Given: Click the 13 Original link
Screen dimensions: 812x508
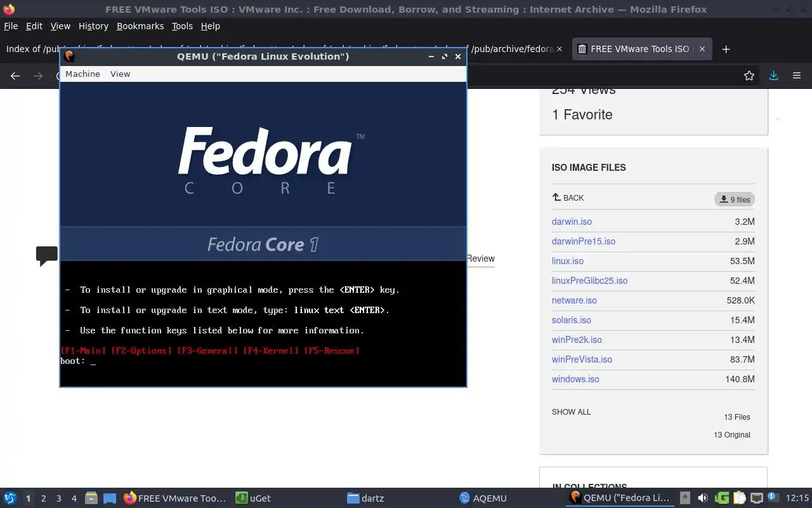Looking at the screenshot, I should tap(732, 435).
